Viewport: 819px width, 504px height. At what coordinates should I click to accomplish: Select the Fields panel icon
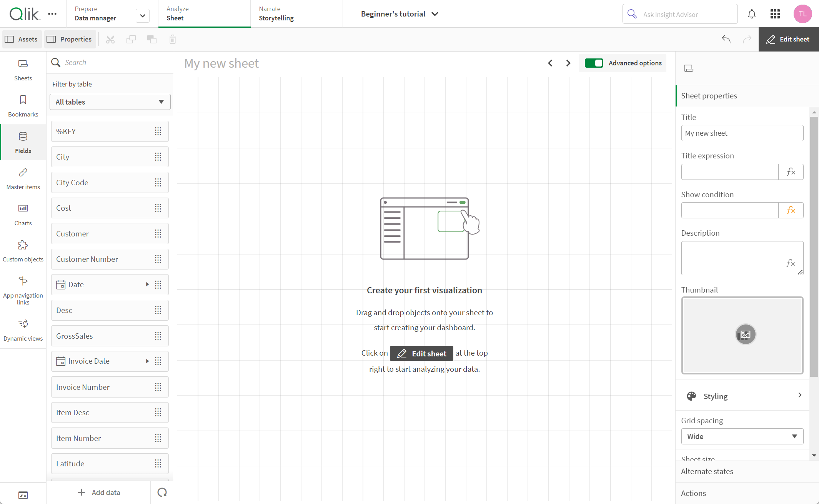pyautogui.click(x=23, y=142)
